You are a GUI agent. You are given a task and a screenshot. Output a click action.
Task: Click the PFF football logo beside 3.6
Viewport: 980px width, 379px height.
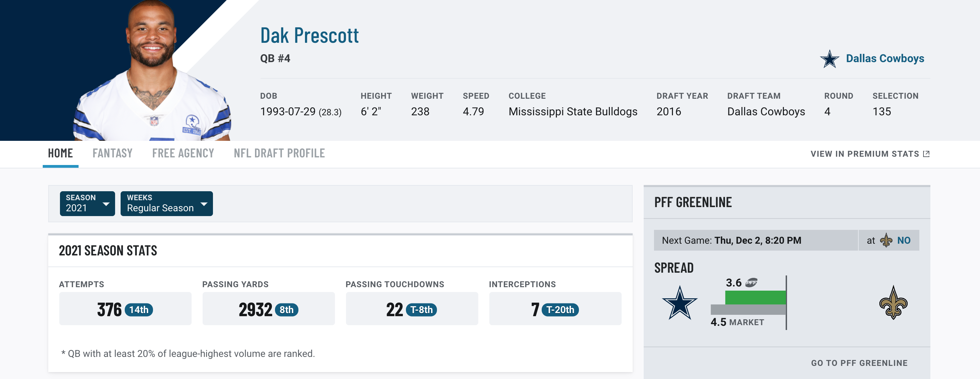click(x=751, y=283)
